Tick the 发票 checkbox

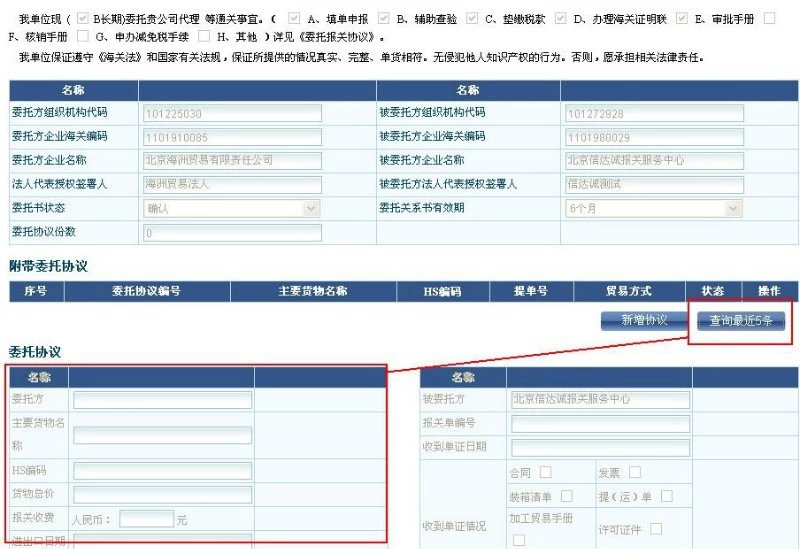click(635, 472)
